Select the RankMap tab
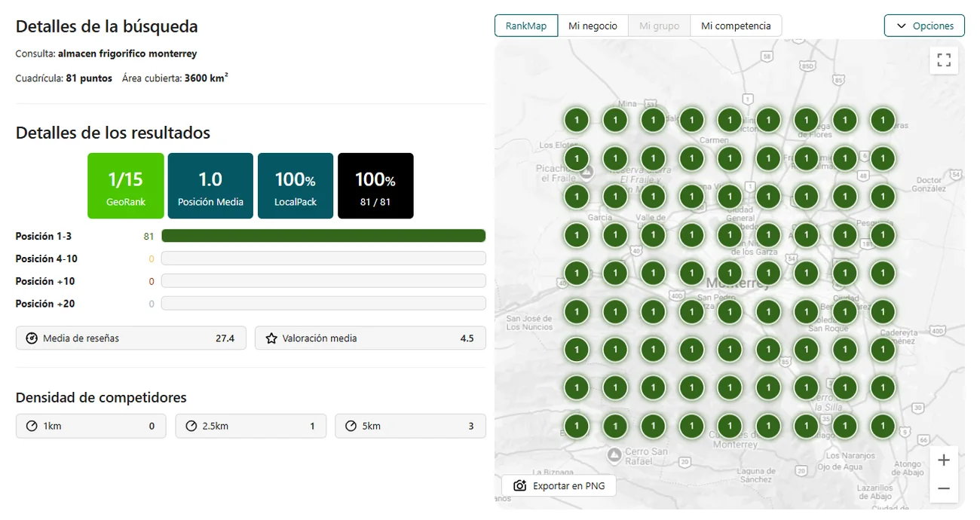This screenshot has width=980, height=520. point(526,26)
